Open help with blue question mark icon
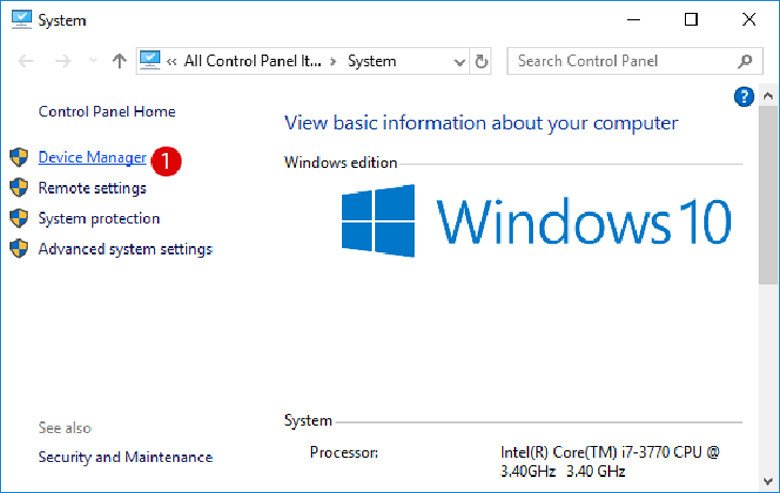The image size is (780, 493). click(744, 97)
